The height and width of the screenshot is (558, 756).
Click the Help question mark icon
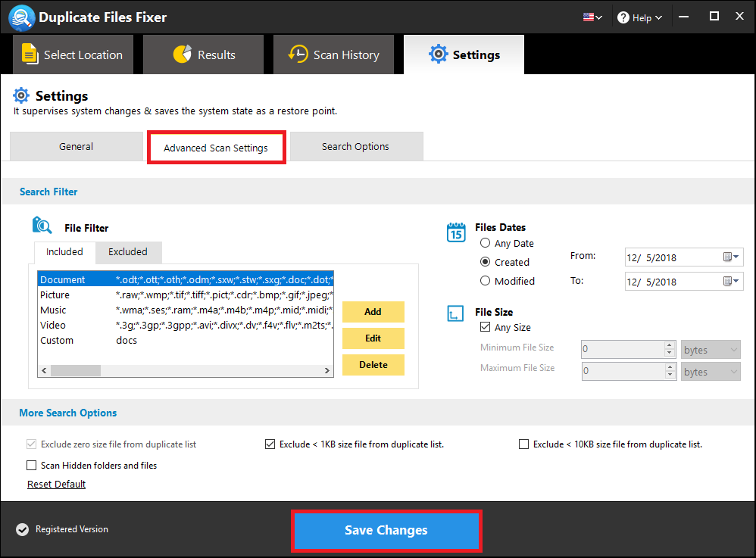click(623, 17)
